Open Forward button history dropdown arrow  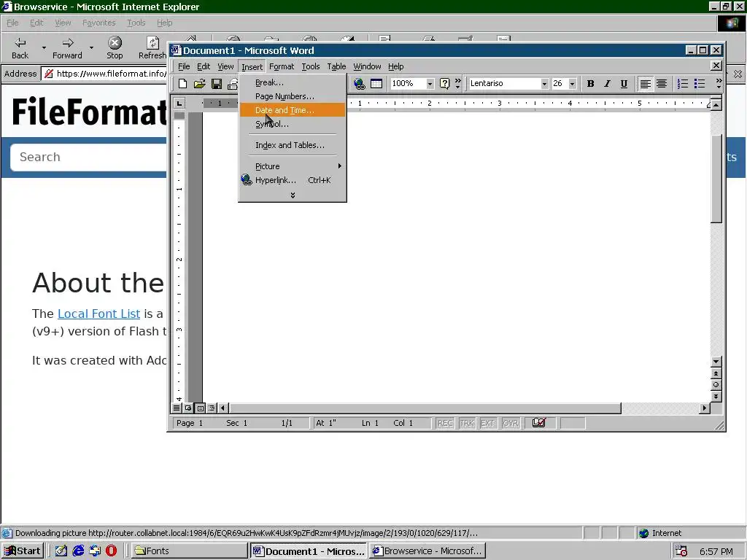[x=91, y=48]
